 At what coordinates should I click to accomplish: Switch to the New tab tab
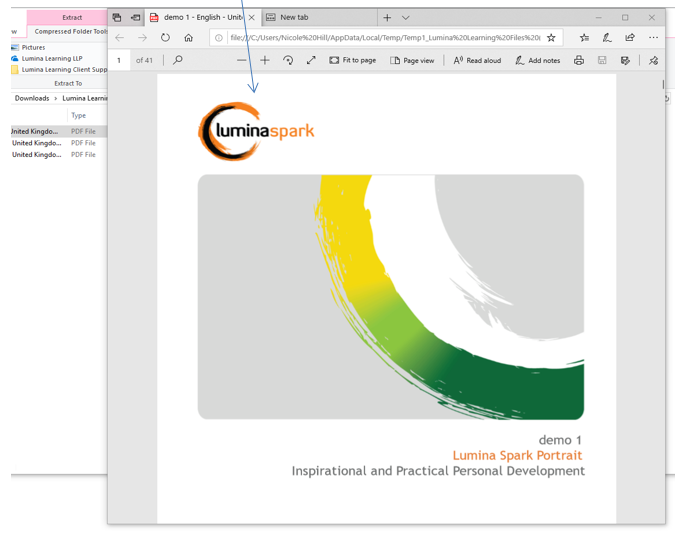[319, 17]
